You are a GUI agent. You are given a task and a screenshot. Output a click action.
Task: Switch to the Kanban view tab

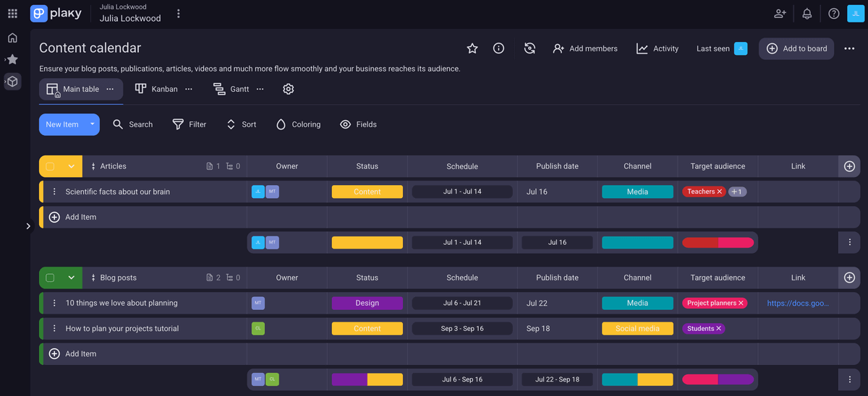click(x=156, y=89)
